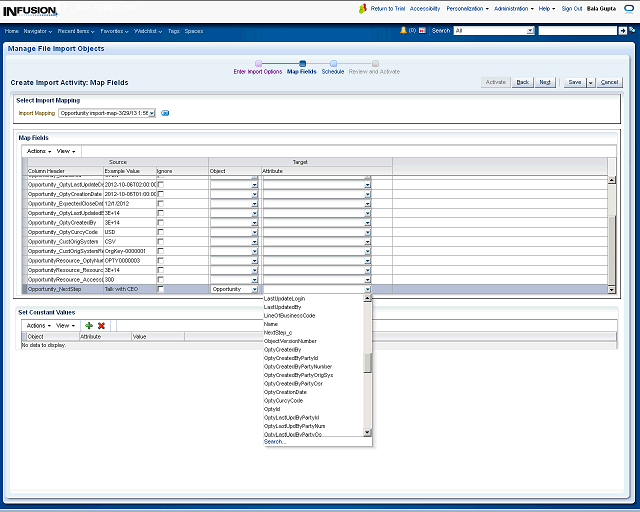
Task: Select NextStep_c in attribute list
Action: [278, 332]
